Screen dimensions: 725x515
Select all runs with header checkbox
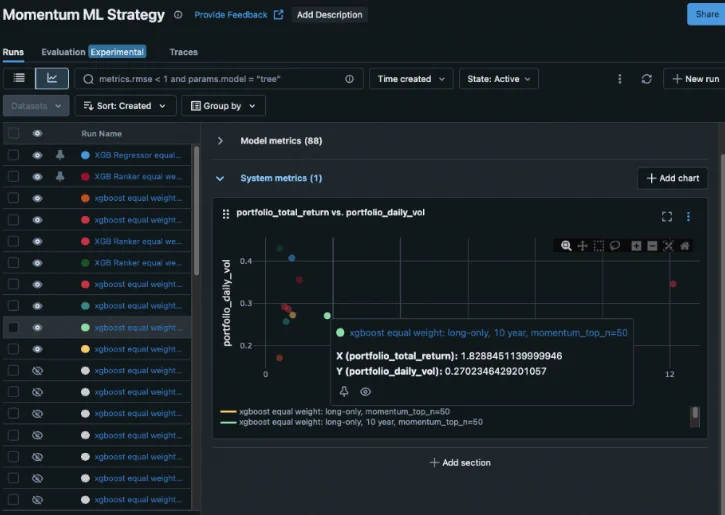point(13,133)
